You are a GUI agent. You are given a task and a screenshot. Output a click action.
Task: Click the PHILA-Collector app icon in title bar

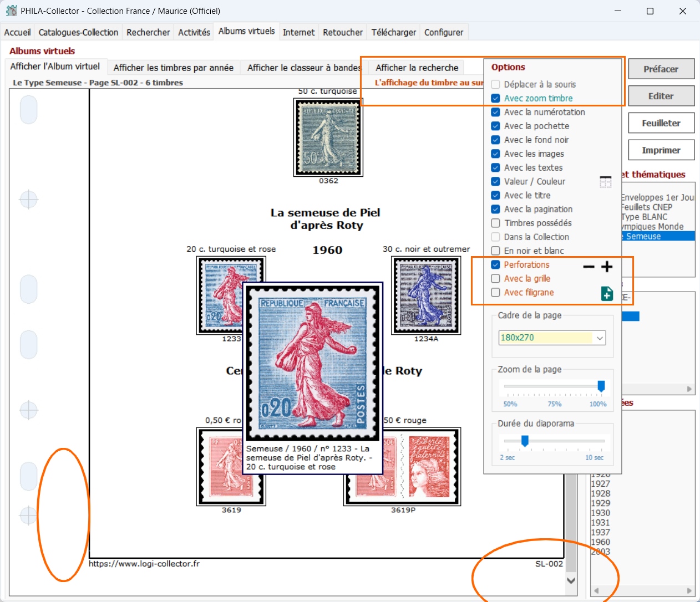pyautogui.click(x=11, y=11)
